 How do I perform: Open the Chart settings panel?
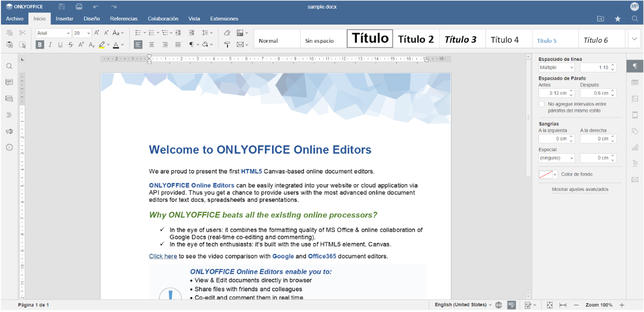[635, 148]
